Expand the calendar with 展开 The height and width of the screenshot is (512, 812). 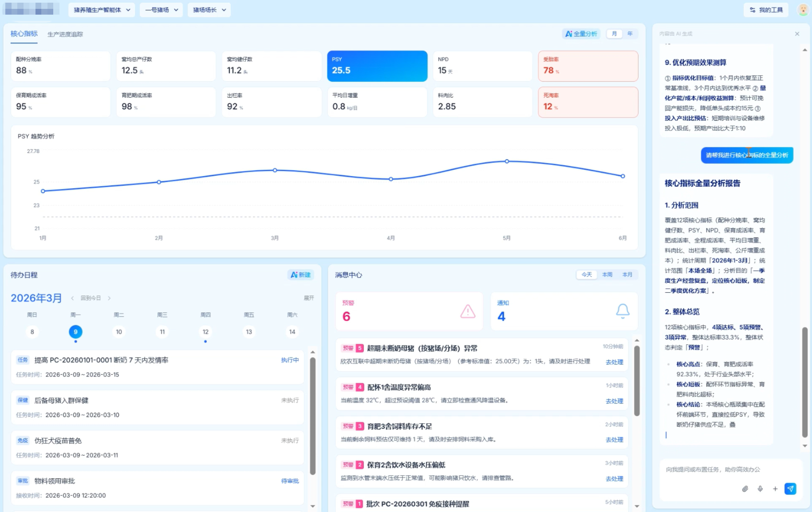point(309,298)
